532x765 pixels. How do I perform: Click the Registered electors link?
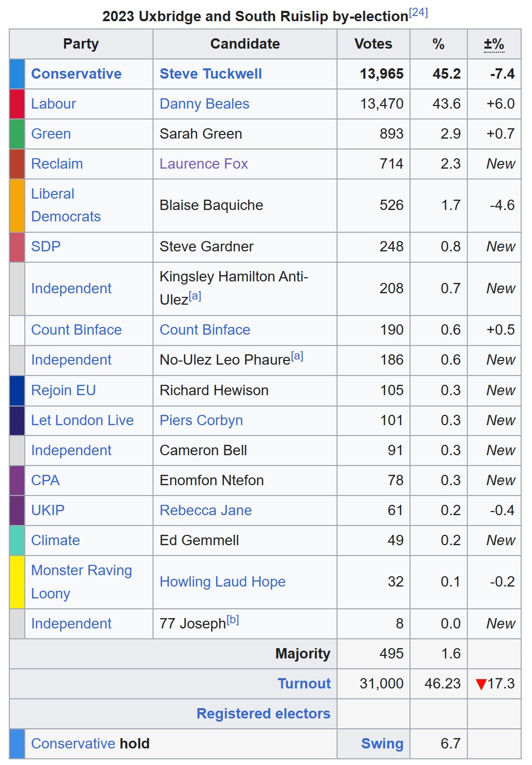tap(263, 714)
